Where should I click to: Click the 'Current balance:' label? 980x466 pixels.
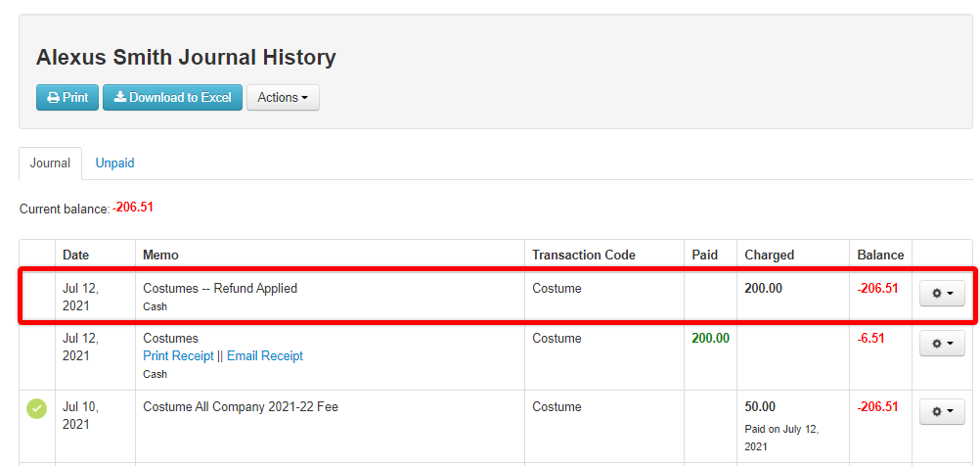[65, 209]
